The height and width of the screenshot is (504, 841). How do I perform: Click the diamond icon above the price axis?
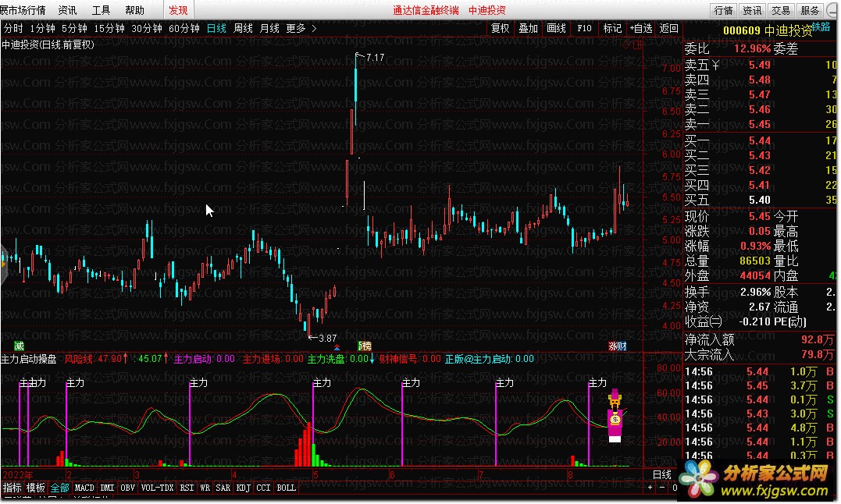(x=626, y=45)
